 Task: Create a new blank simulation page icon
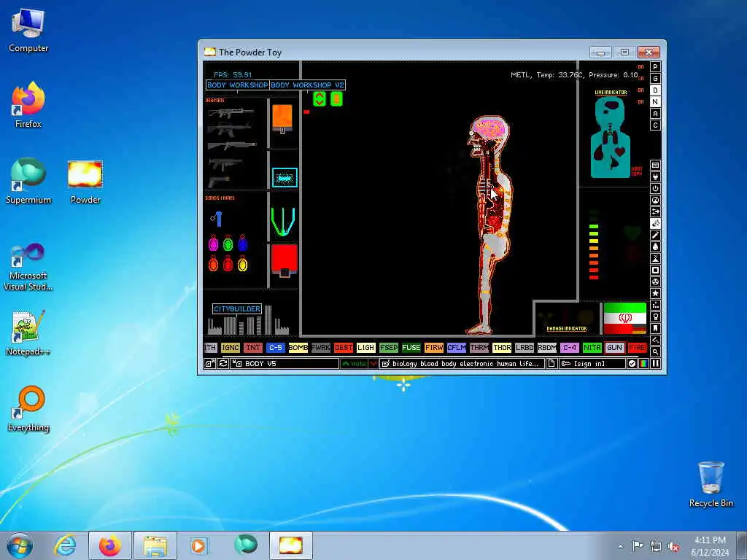[551, 363]
